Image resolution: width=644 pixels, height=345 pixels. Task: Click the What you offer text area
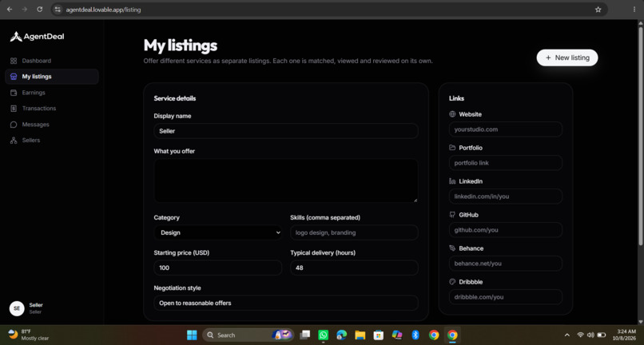(x=286, y=180)
